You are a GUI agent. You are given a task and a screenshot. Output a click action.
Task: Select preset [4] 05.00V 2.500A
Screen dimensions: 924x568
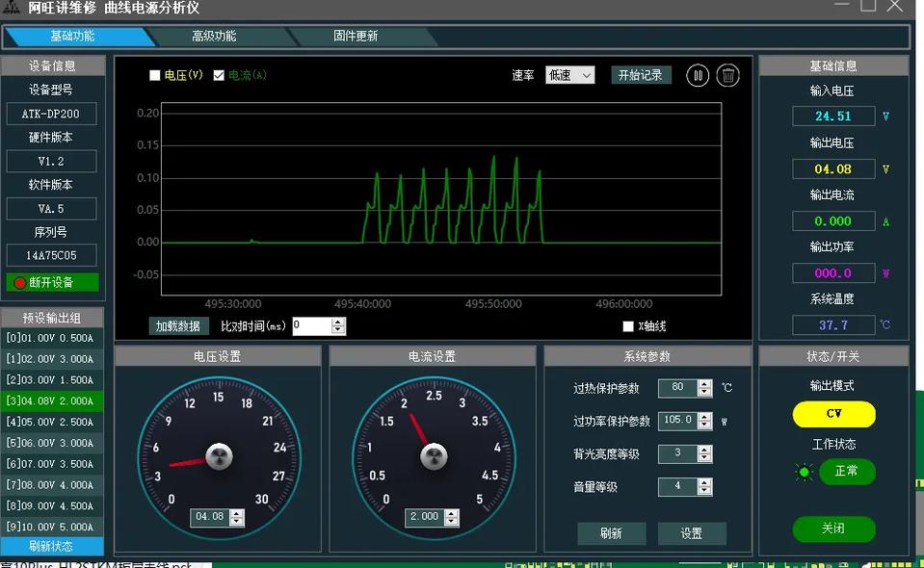(x=51, y=422)
